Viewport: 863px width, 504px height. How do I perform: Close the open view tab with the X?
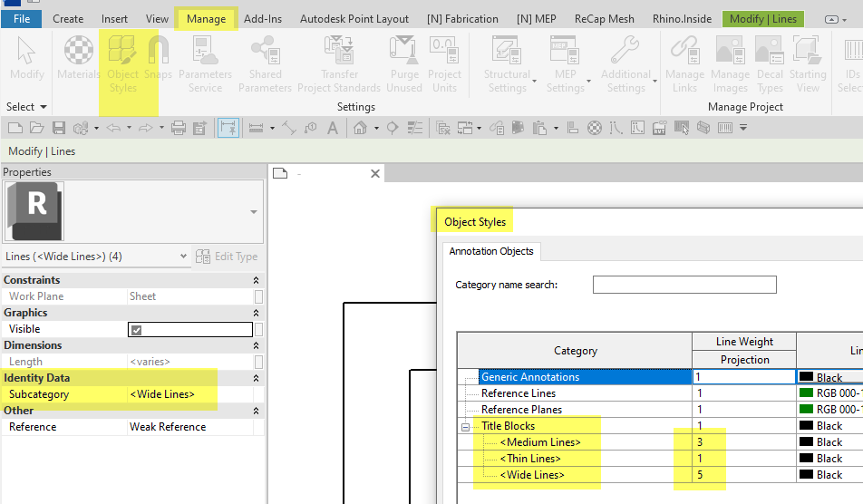coord(375,174)
